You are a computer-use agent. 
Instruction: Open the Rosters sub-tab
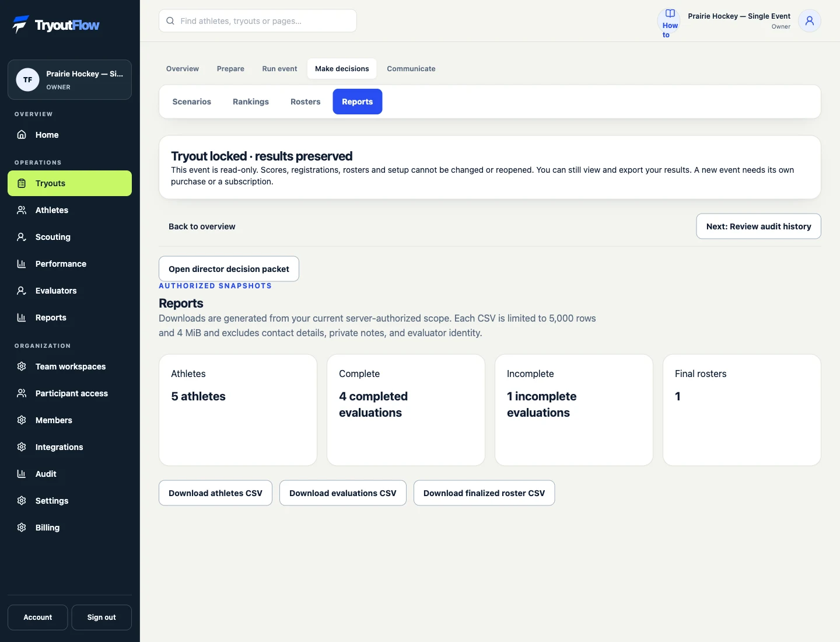(x=306, y=102)
